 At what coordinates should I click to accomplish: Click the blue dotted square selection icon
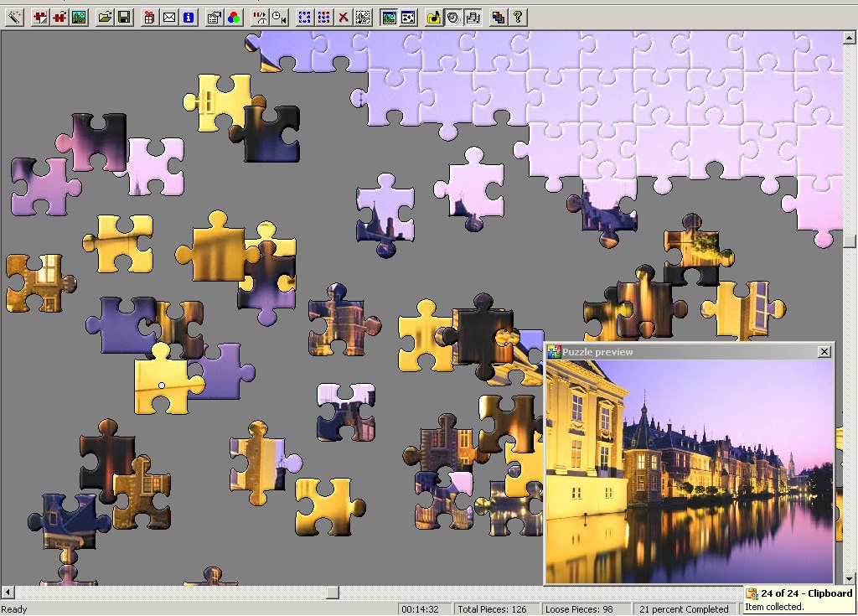pos(304,17)
